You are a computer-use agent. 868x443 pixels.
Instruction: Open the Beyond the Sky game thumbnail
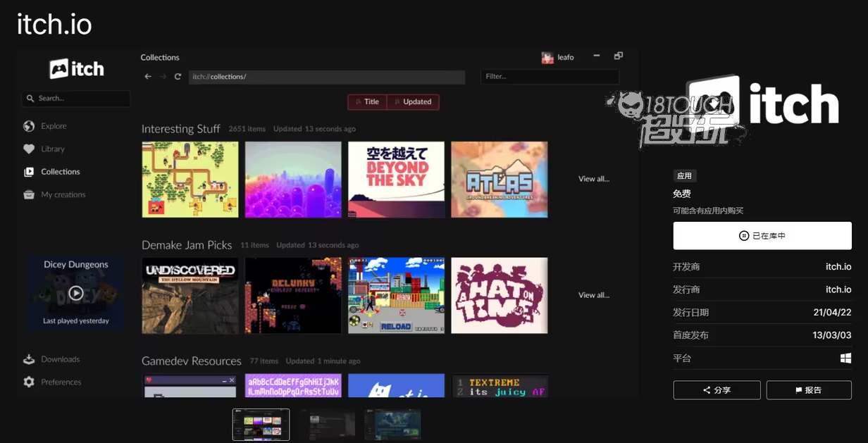point(397,180)
